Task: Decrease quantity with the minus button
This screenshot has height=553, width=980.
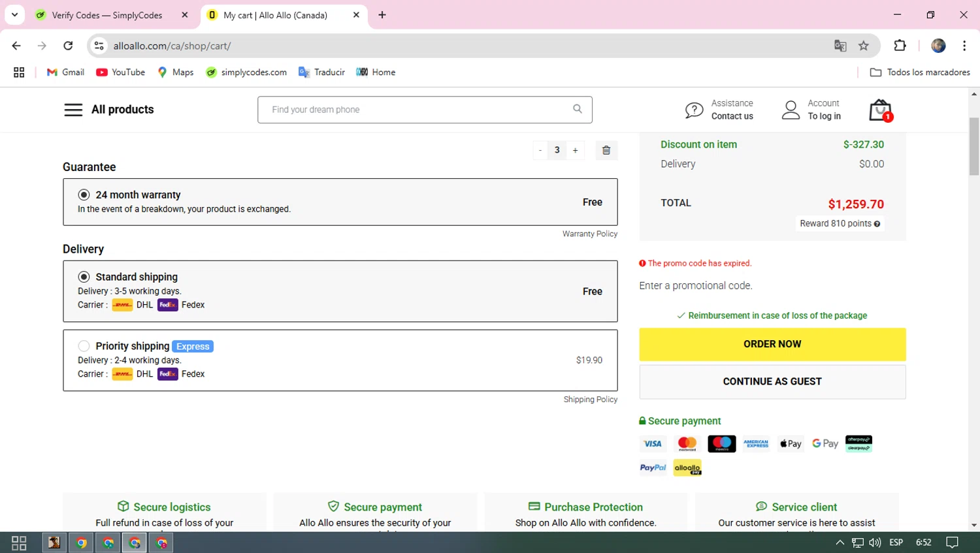Action: (540, 150)
